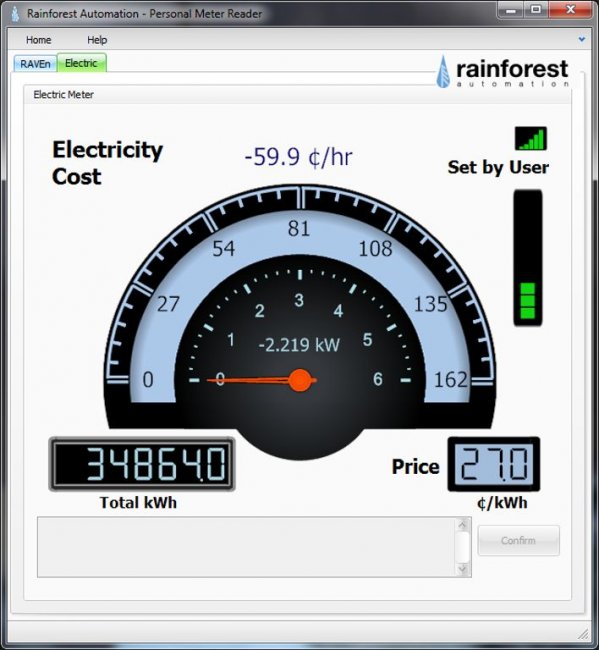Image resolution: width=599 pixels, height=650 pixels.
Task: Open the Help menu
Action: 97,40
